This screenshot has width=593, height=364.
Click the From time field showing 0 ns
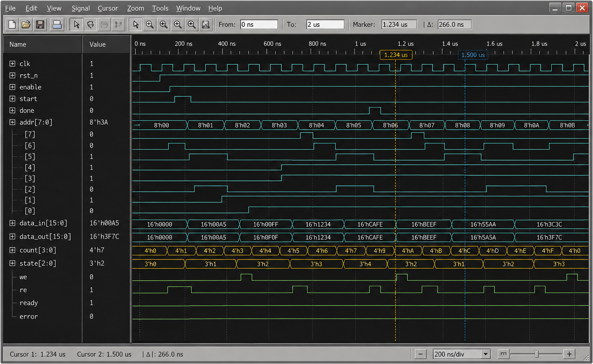click(x=259, y=25)
